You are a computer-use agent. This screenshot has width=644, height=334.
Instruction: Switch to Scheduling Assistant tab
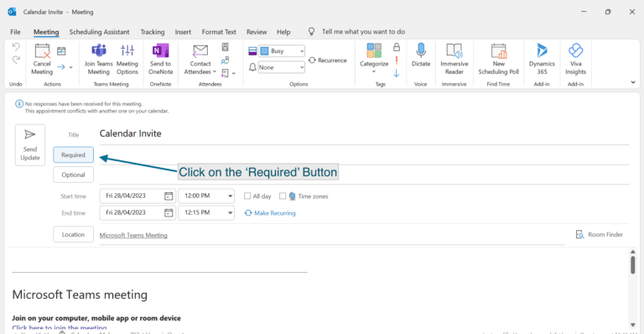[x=99, y=32]
